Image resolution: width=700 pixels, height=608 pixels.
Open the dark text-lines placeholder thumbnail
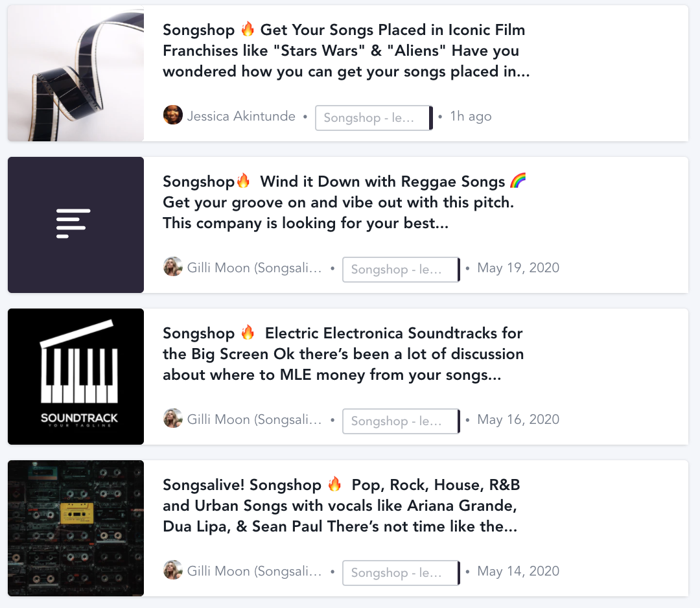pyautogui.click(x=76, y=225)
